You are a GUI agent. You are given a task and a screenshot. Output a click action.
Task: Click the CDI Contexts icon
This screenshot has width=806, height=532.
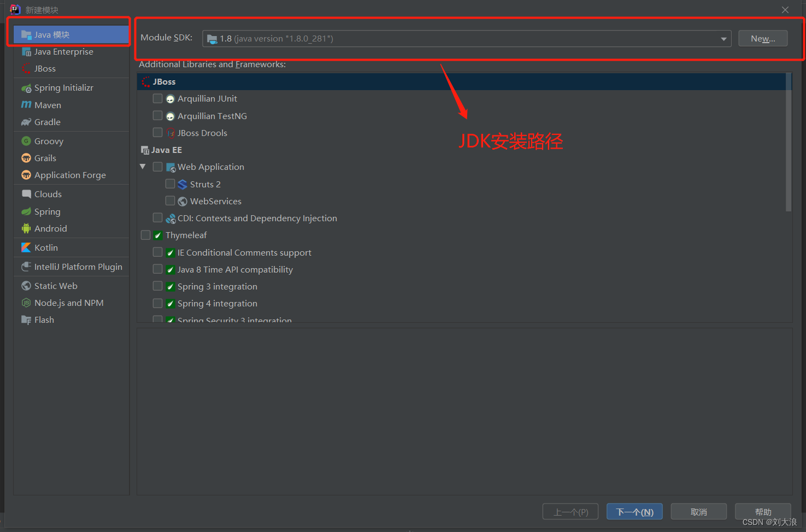click(x=170, y=218)
